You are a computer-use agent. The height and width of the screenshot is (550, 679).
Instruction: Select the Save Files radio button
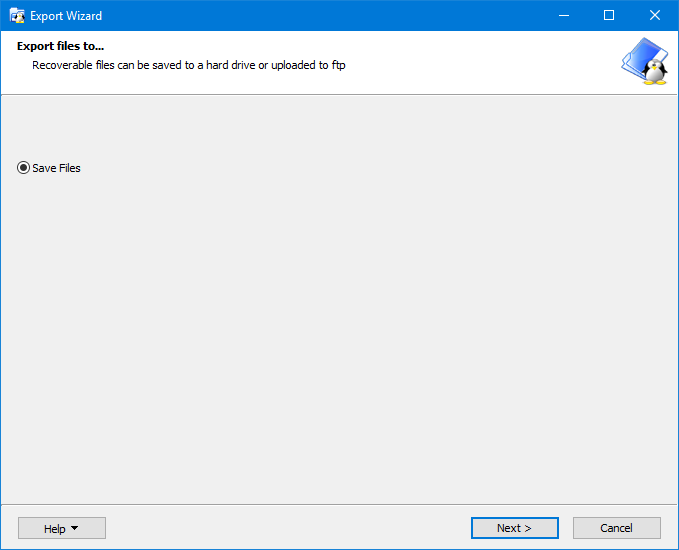click(x=23, y=168)
